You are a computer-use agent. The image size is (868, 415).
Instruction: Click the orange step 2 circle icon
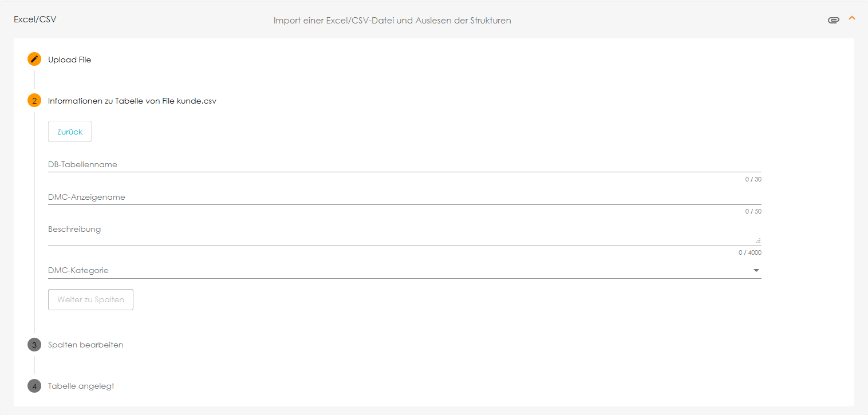tap(34, 101)
